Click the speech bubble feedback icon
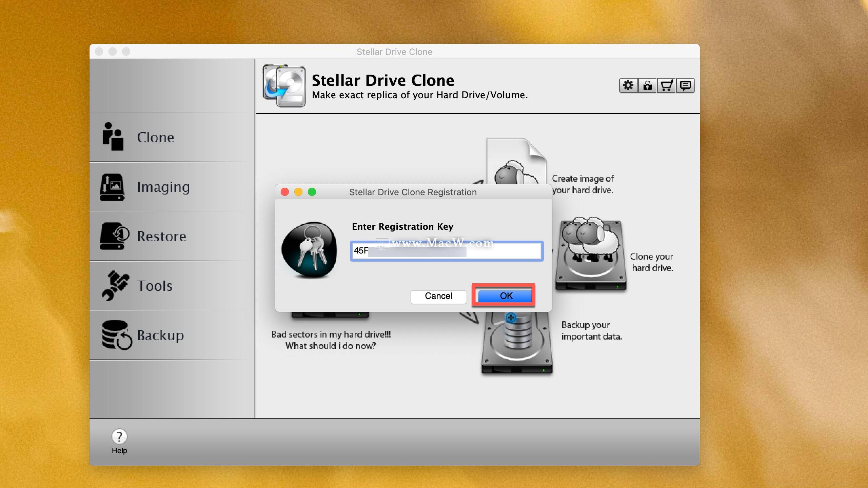The height and width of the screenshot is (488, 868). [x=685, y=85]
